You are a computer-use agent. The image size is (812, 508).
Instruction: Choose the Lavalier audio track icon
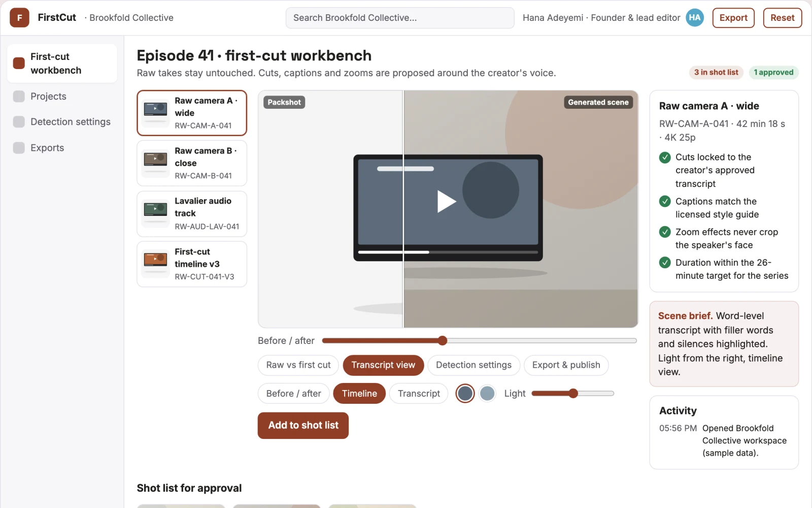click(x=156, y=210)
